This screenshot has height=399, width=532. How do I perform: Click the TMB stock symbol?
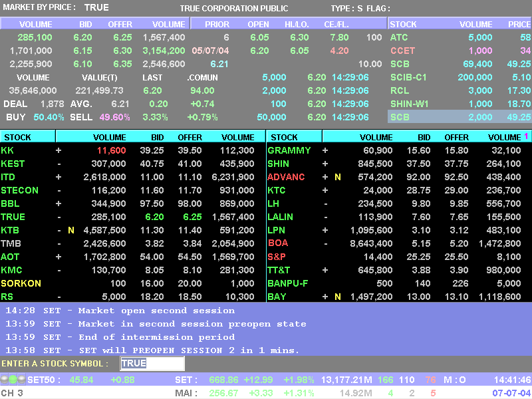point(11,243)
